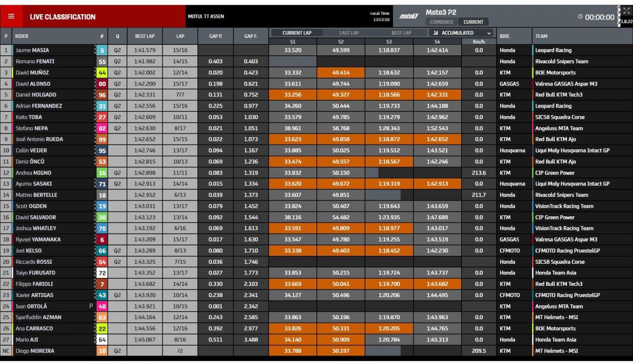Click rider name David ALONSO

pyautogui.click(x=32, y=84)
